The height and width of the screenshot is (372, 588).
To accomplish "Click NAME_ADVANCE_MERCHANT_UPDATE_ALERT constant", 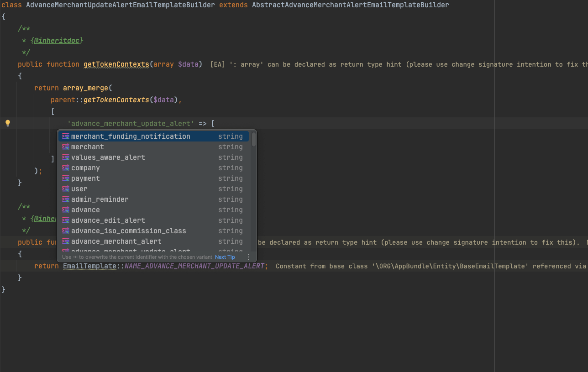I will (194, 266).
